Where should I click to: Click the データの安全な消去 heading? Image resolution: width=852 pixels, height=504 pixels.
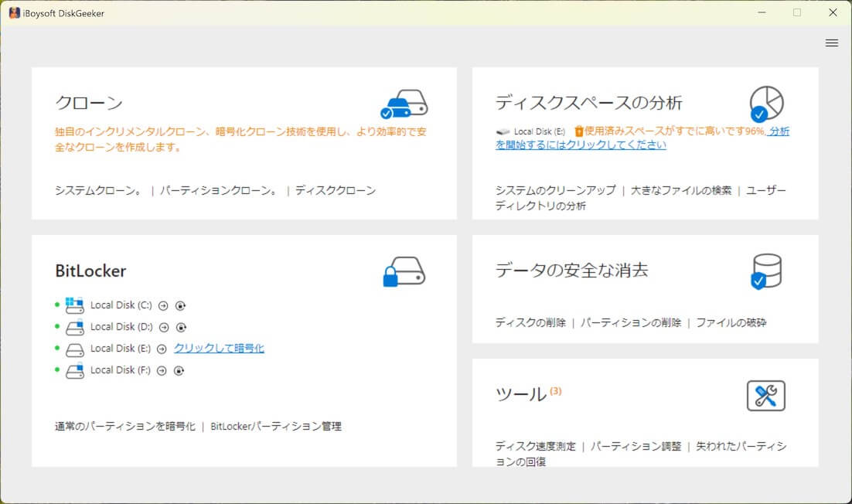(x=571, y=270)
